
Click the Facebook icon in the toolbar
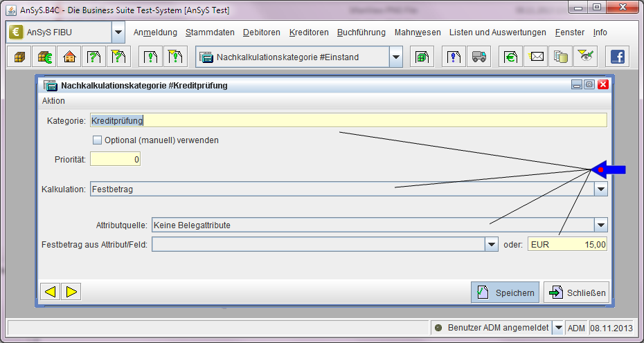616,57
